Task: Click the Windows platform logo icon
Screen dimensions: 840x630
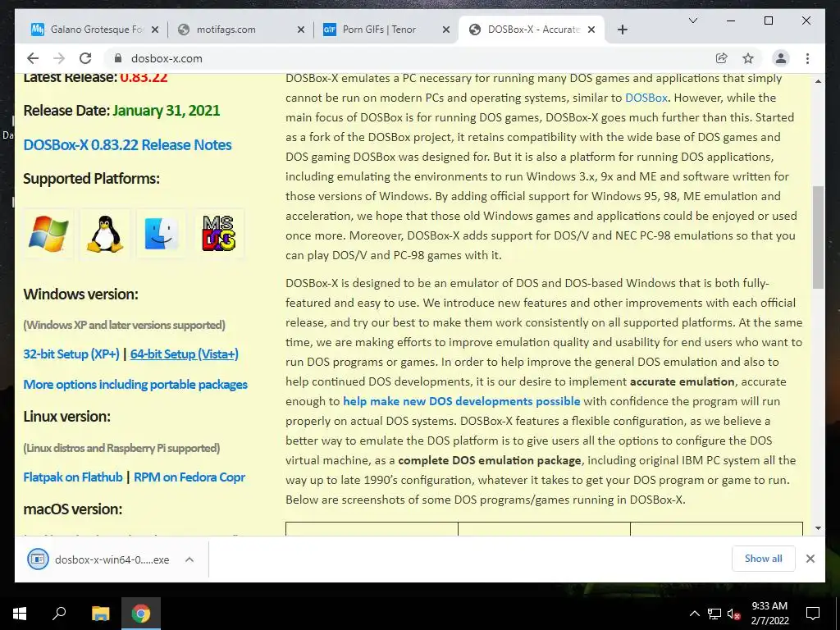Action: tap(48, 234)
